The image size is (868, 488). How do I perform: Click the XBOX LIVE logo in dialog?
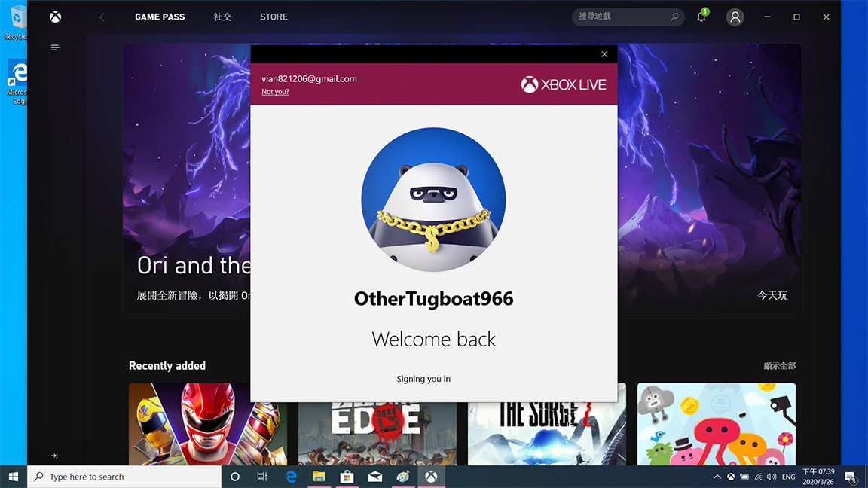(x=564, y=84)
